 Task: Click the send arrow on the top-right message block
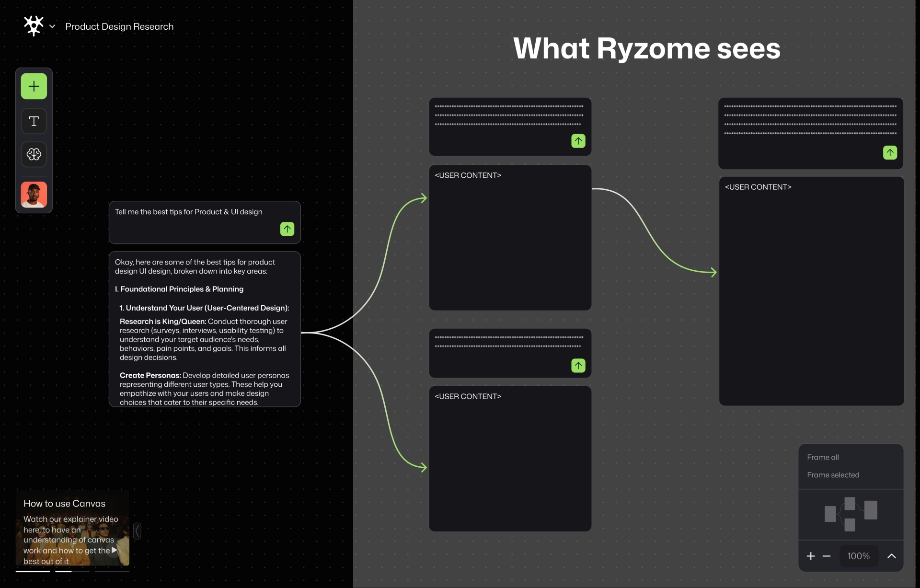[890, 152]
